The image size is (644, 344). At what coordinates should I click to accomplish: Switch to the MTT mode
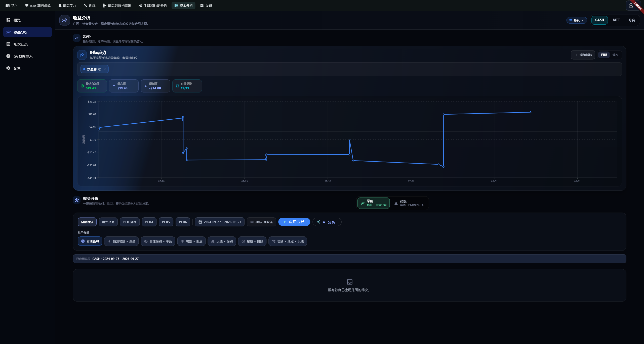616,20
